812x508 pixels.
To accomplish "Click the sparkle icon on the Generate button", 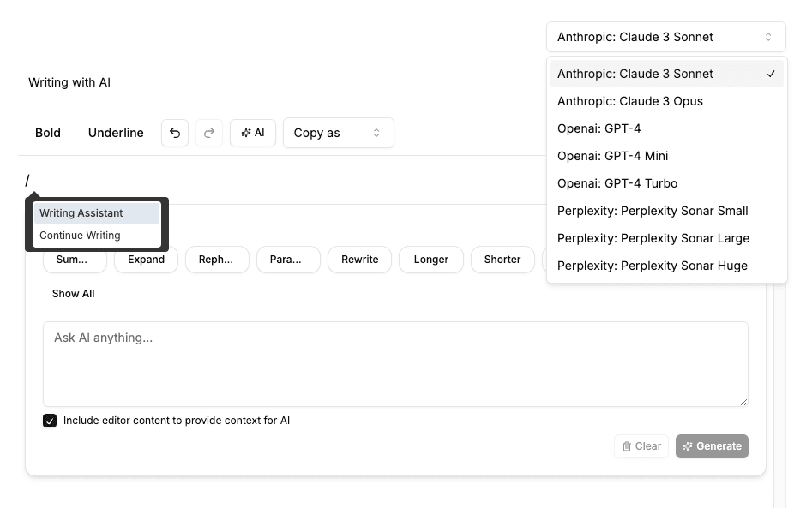I will [x=687, y=445].
